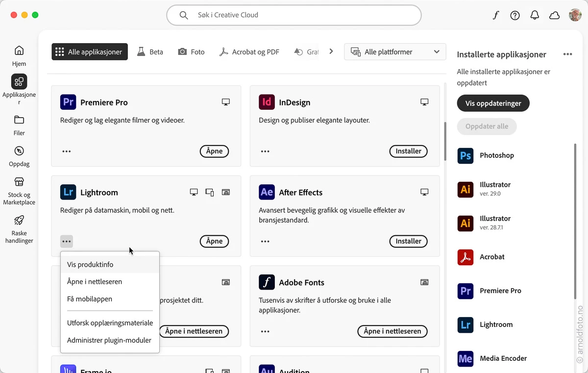Open cloud sync status icon
Screen dimensions: 588x373
[554, 15]
